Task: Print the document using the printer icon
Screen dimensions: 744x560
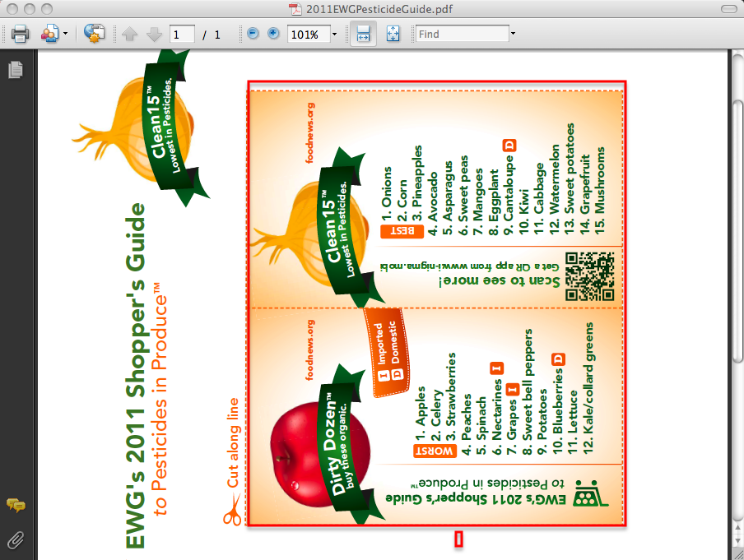Action: click(20, 35)
